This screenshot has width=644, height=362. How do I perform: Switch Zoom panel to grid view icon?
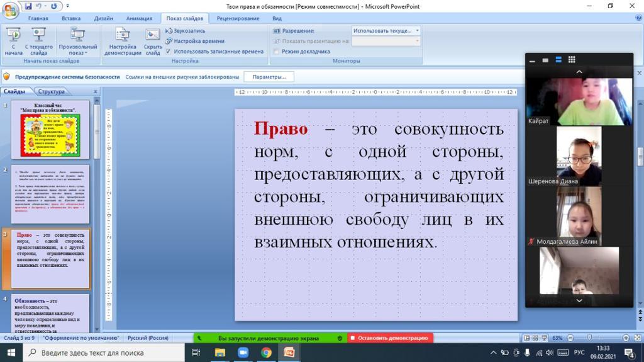572,60
